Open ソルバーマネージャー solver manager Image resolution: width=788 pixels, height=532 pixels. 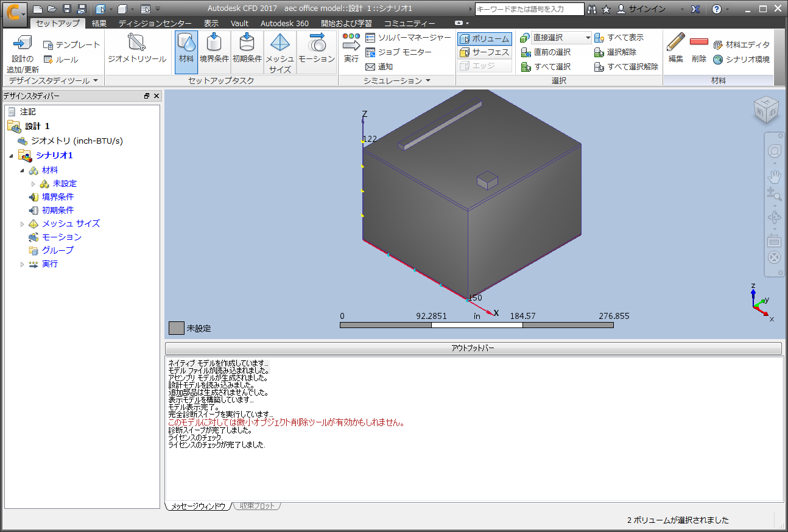(408, 38)
